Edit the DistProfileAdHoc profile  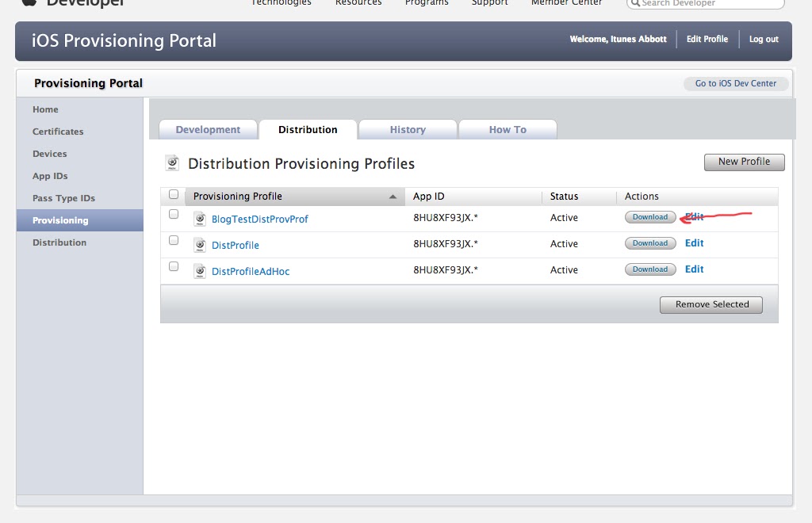coord(695,269)
